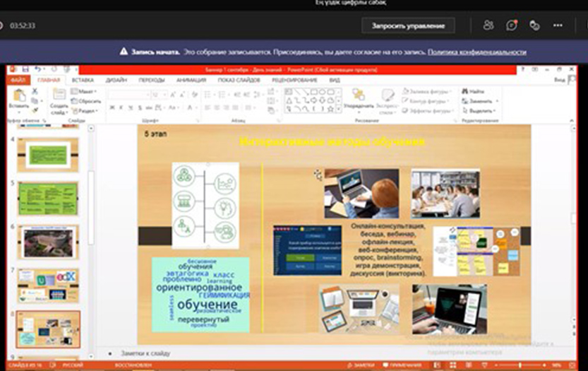Click the Save icon in PowerPoint's quick access toolbar
The width and height of the screenshot is (588, 371).
click(x=25, y=69)
